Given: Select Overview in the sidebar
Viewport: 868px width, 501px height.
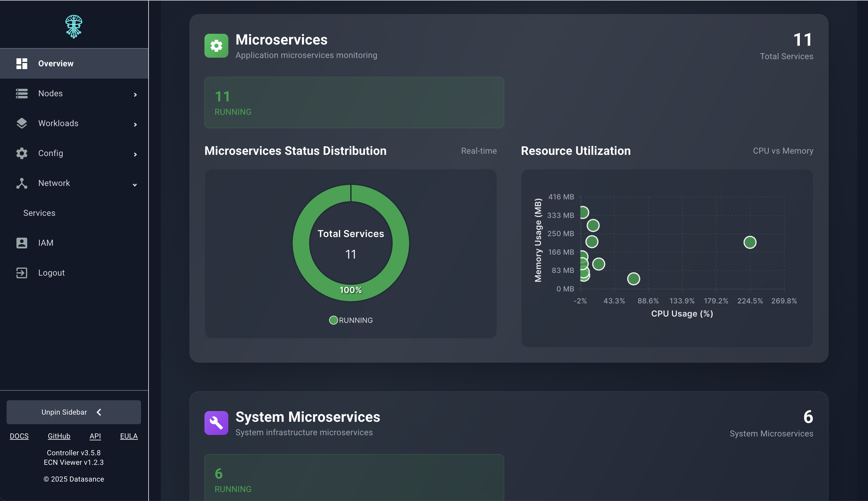Looking at the screenshot, I should (x=56, y=63).
